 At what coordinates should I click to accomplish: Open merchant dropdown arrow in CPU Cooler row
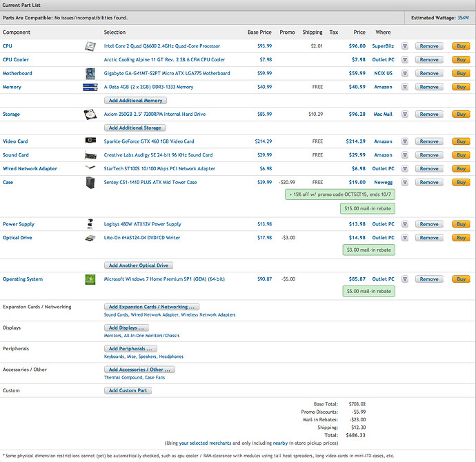pyautogui.click(x=405, y=60)
